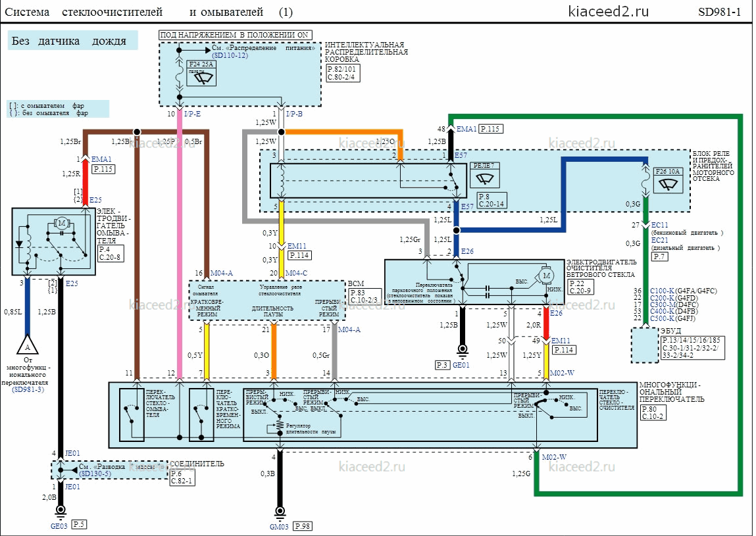The height and width of the screenshot is (536, 756).
Task: Click the wire label 2,0R
Action: point(533,326)
